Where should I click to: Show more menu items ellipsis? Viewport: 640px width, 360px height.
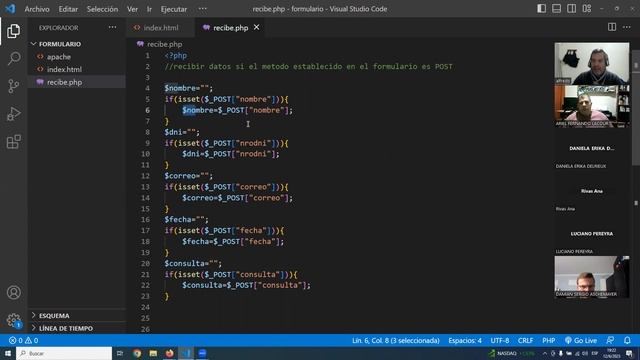tap(202, 9)
